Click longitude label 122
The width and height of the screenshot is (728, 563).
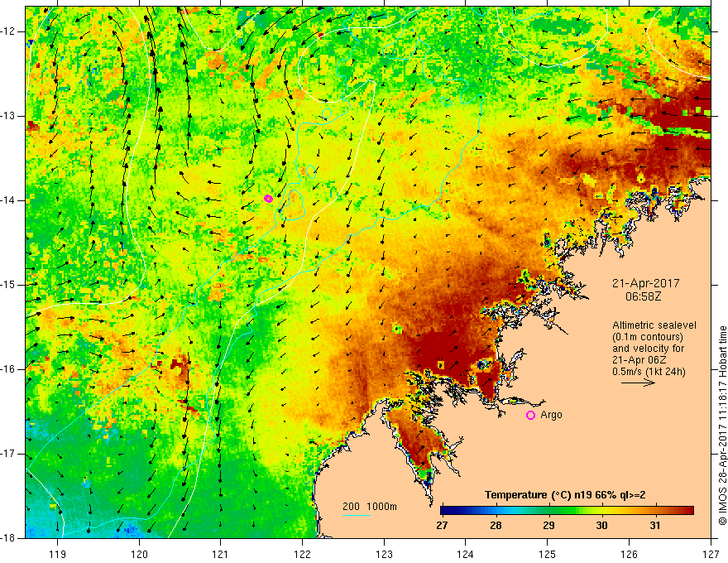[x=302, y=554]
